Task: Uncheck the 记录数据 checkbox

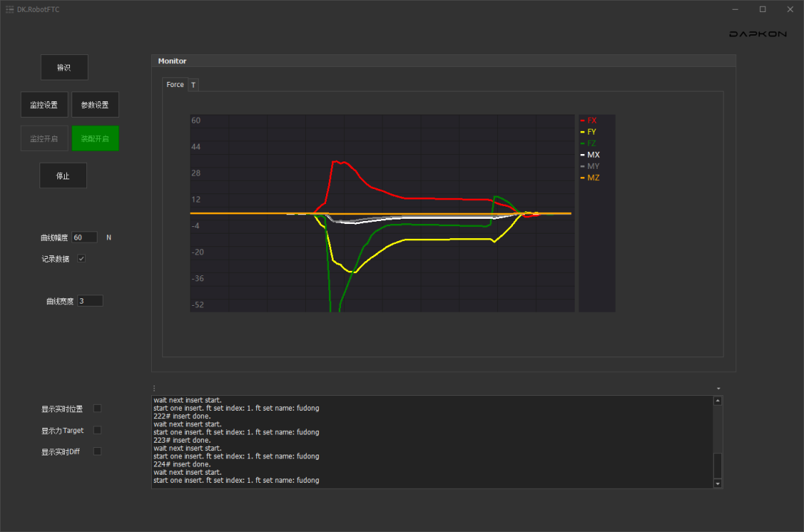Action: tap(82, 258)
